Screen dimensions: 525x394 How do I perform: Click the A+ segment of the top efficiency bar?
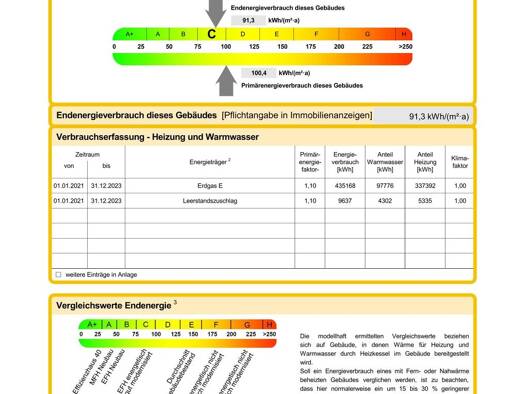(x=130, y=34)
